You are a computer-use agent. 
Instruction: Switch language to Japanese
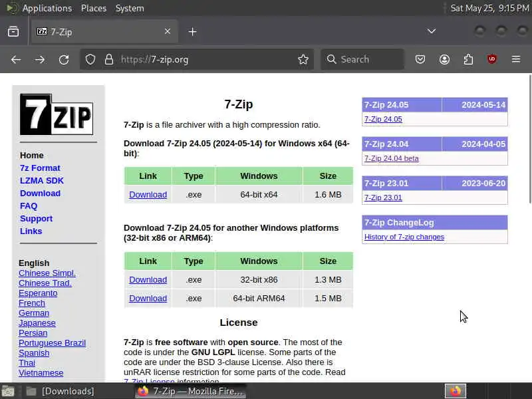37,323
